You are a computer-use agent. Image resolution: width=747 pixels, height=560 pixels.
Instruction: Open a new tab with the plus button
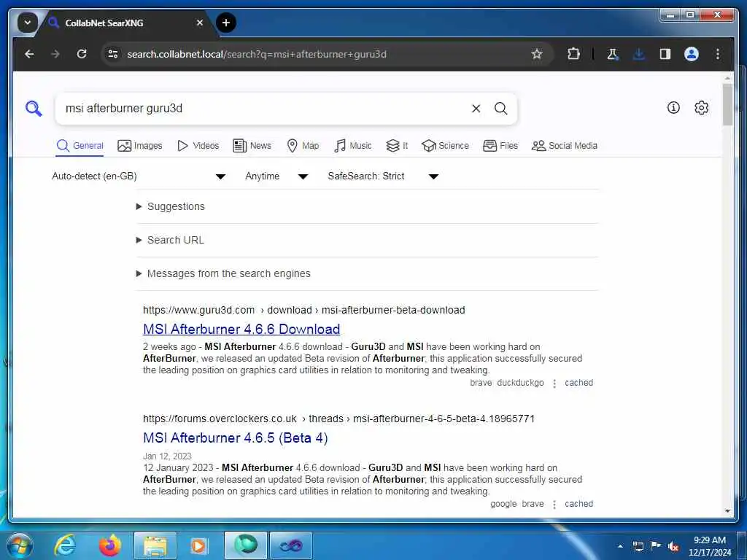[226, 23]
